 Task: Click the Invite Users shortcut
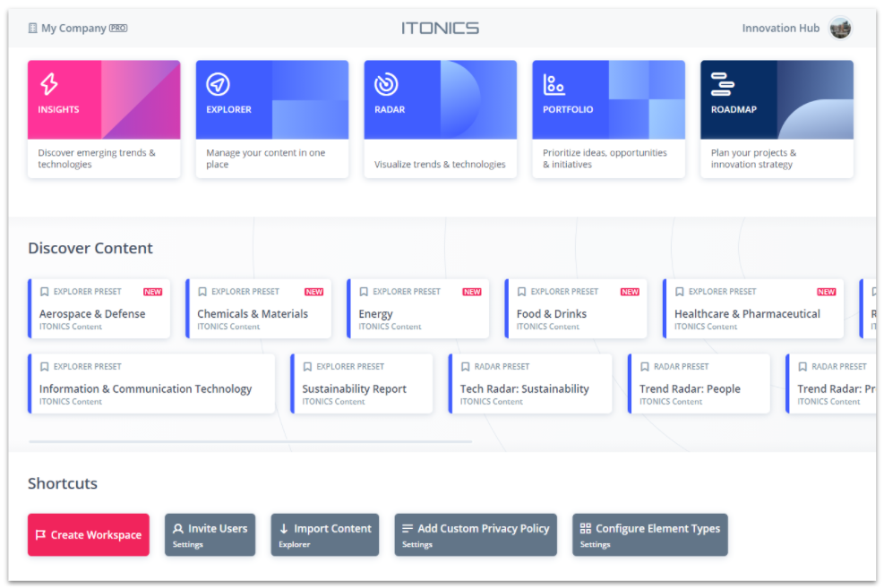coord(210,534)
